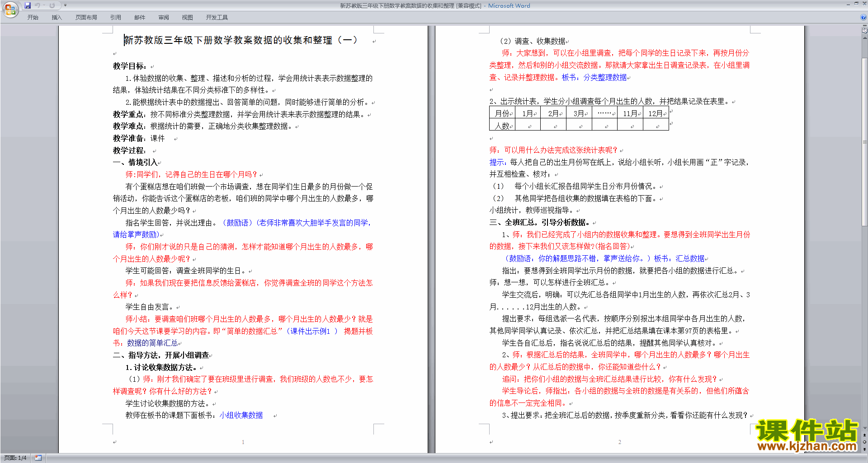This screenshot has height=463, width=868.
Task: Switch to the 页面布局 tab
Action: [x=86, y=17]
